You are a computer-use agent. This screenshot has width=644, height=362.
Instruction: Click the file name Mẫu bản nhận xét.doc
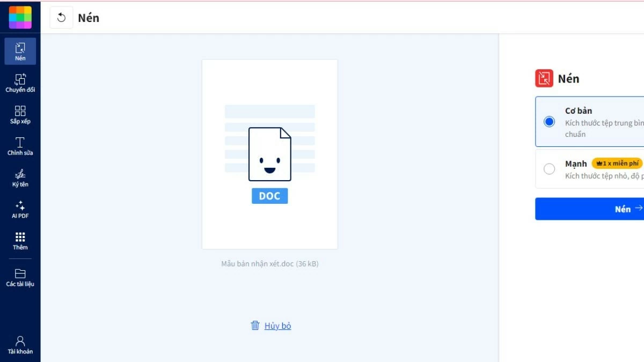point(269,264)
